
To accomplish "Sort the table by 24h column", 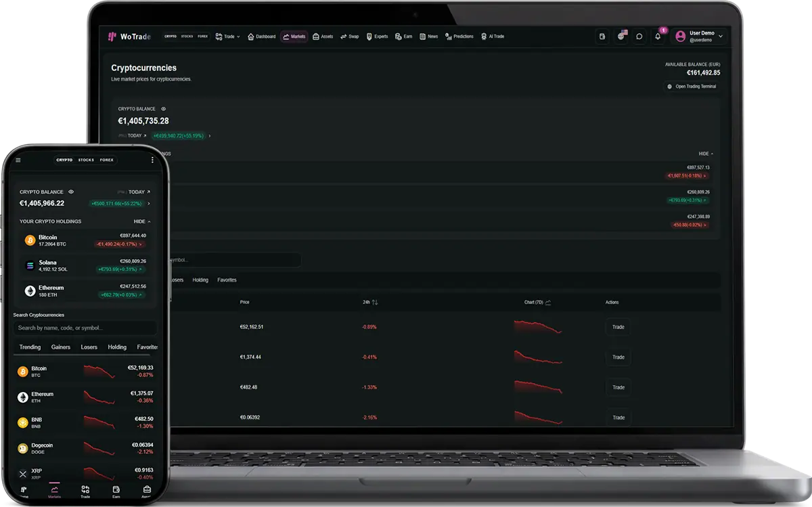I will tap(370, 303).
